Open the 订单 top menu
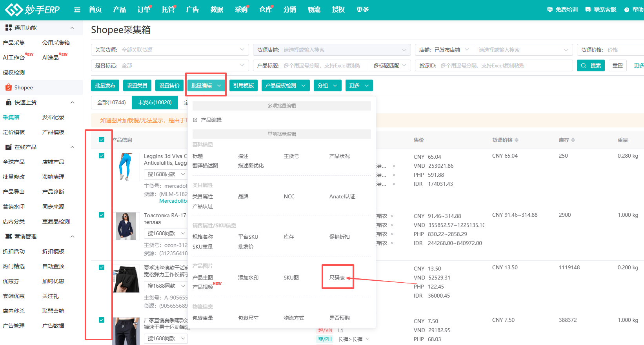Image resolution: width=644 pixels, height=345 pixels. coord(144,9)
